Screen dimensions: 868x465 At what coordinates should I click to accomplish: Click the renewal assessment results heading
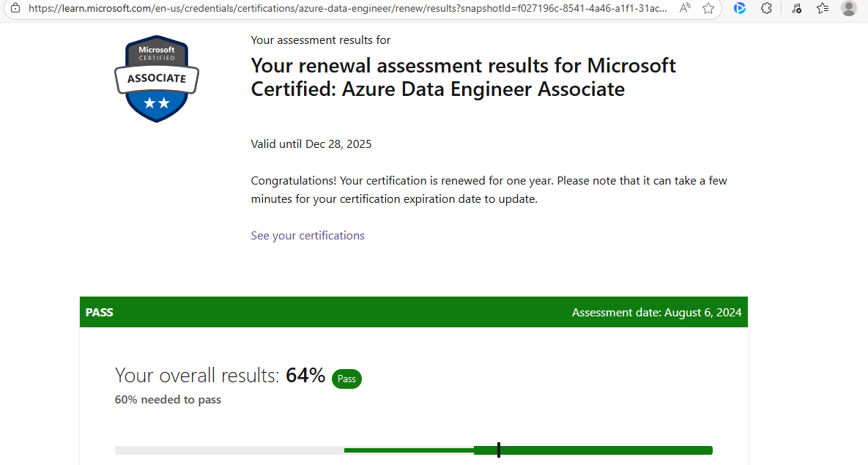(463, 77)
